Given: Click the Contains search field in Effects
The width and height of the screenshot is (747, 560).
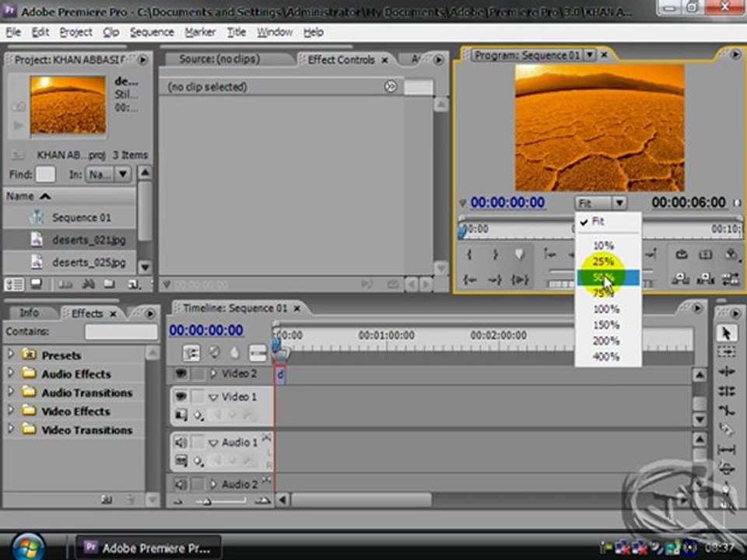Looking at the screenshot, I should click(x=121, y=331).
